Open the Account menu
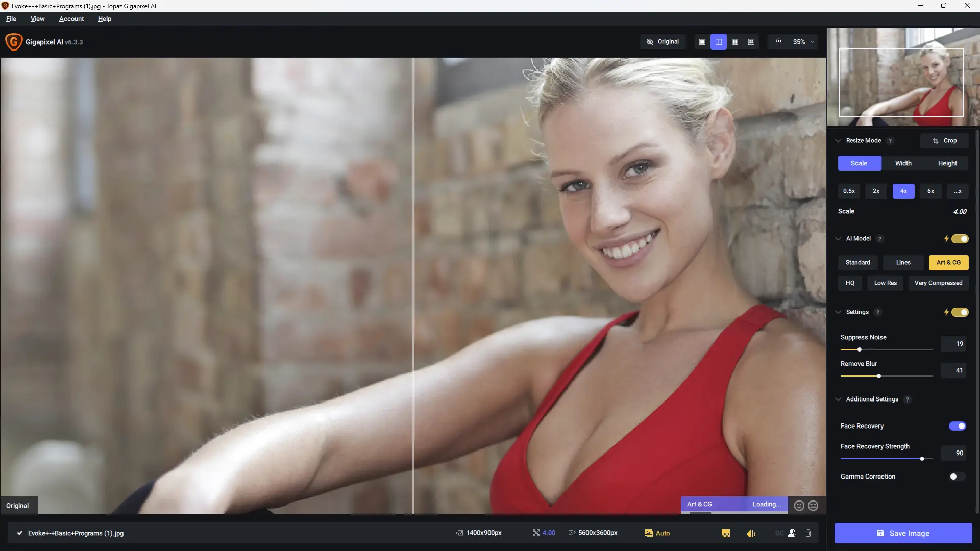The height and width of the screenshot is (551, 980). click(71, 19)
